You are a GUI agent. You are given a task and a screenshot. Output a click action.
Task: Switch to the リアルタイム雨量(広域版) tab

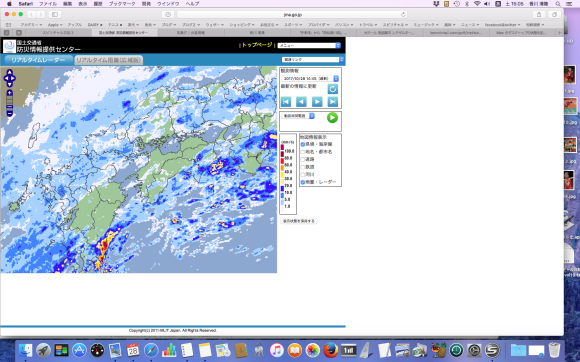click(108, 60)
